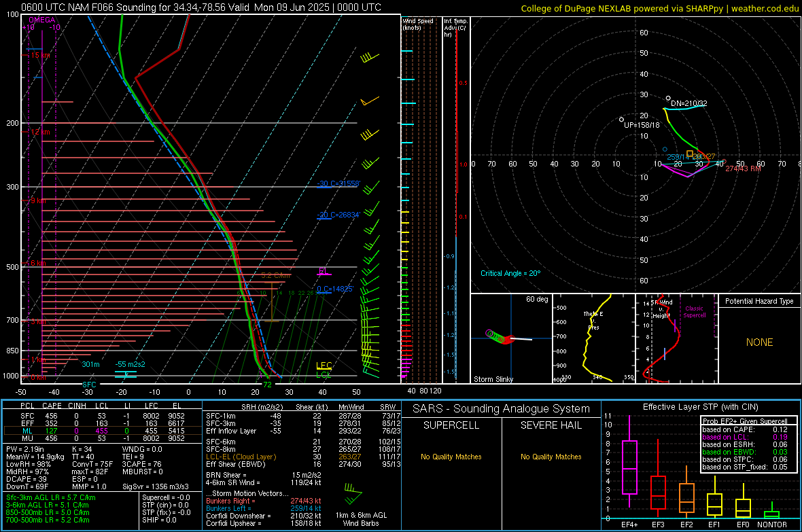Select the SFC parcel row in parcel table
This screenshot has height=532, width=802.
click(103, 416)
